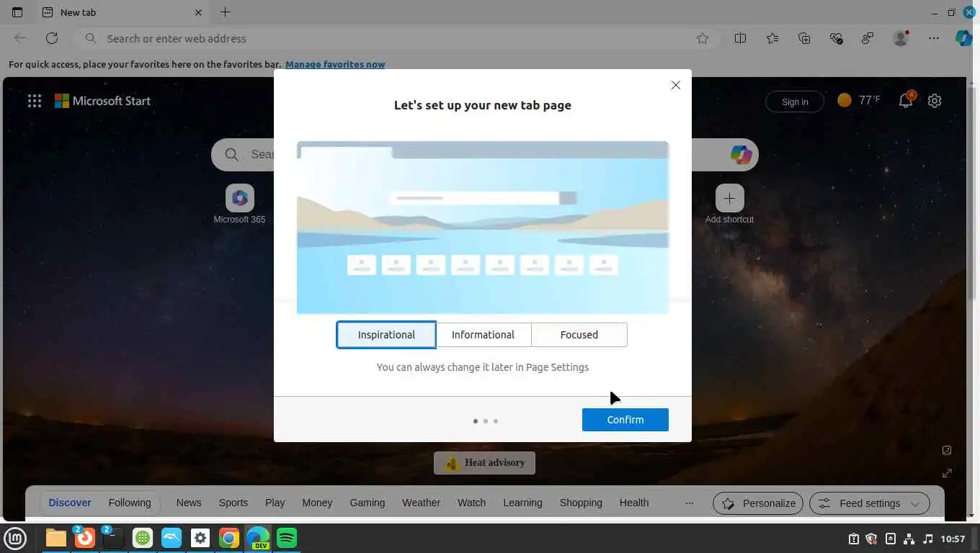Open the Gaming feed category
This screenshot has width=980, height=553.
point(367,503)
